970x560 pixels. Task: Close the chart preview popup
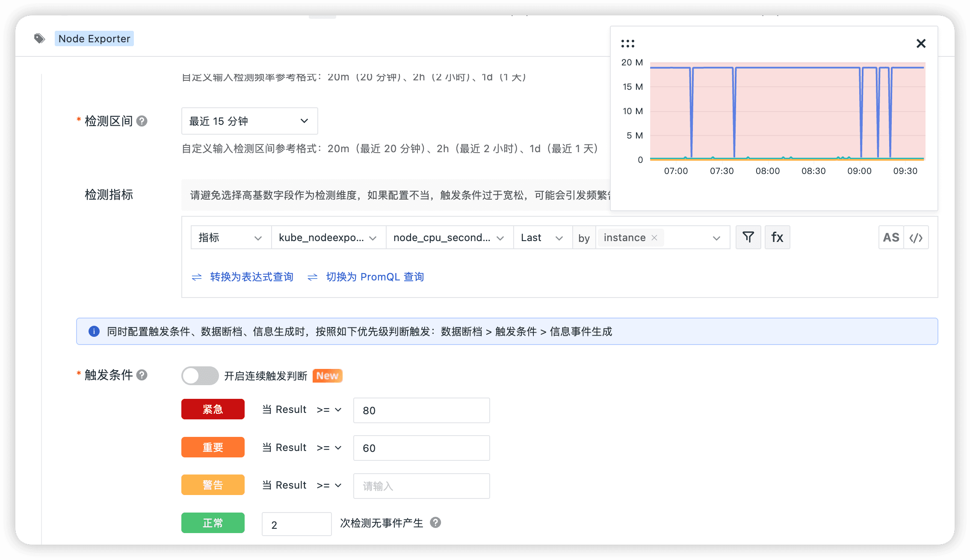tap(921, 44)
